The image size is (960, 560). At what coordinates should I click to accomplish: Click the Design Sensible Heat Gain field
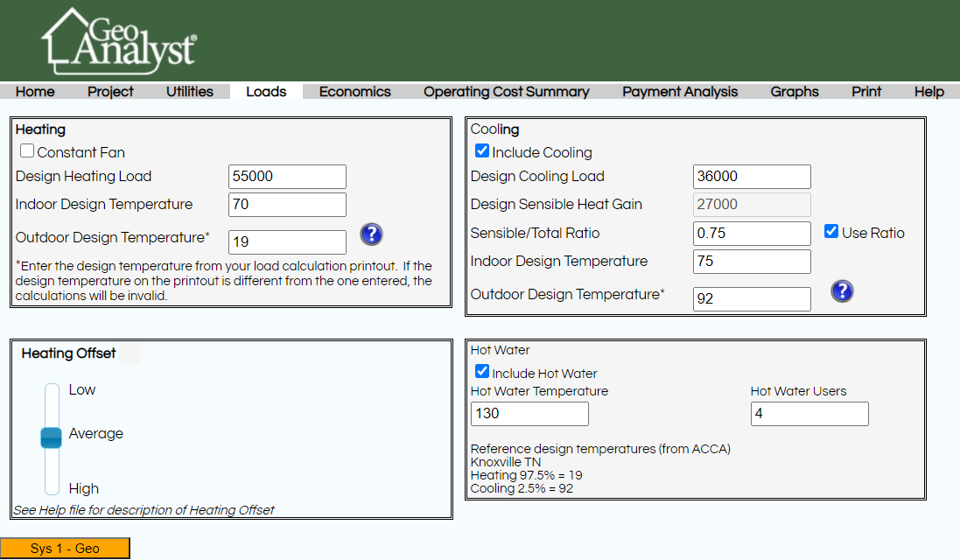tap(752, 205)
